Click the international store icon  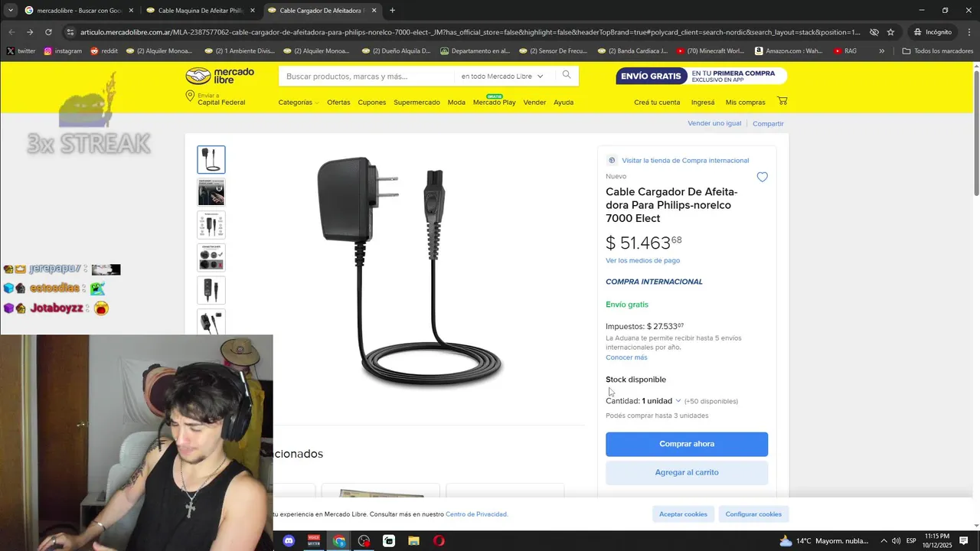[x=612, y=161]
